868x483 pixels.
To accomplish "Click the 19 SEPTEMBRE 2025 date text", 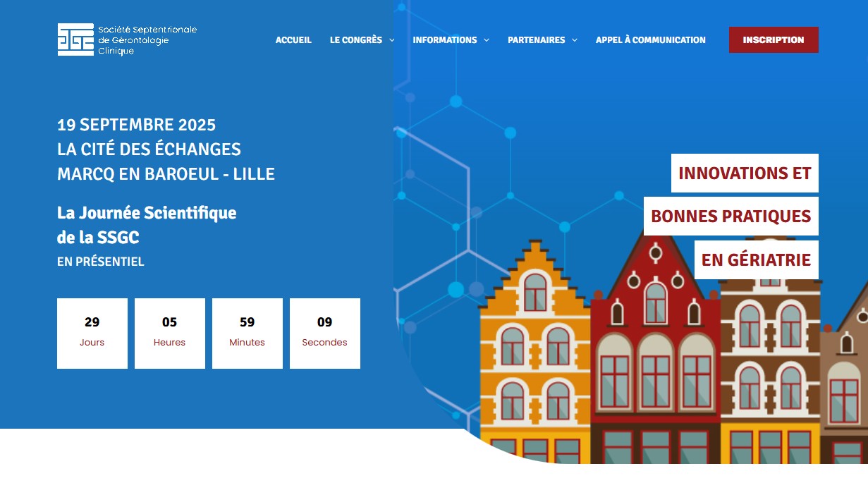I will (137, 125).
